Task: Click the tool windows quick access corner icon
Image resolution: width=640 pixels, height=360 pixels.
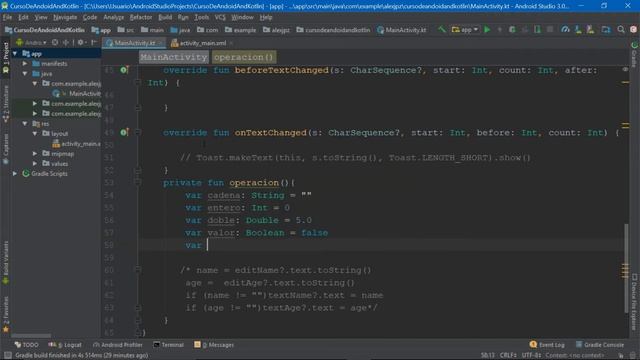Action: point(7,355)
